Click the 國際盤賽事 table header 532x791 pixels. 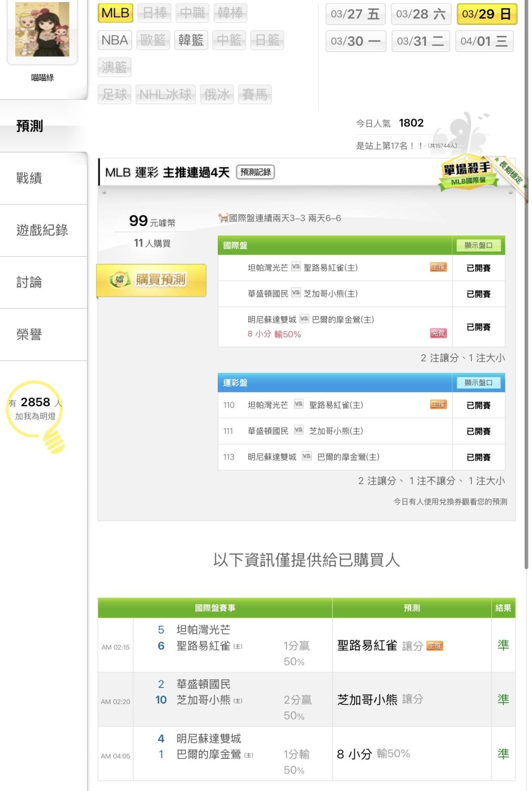click(215, 608)
